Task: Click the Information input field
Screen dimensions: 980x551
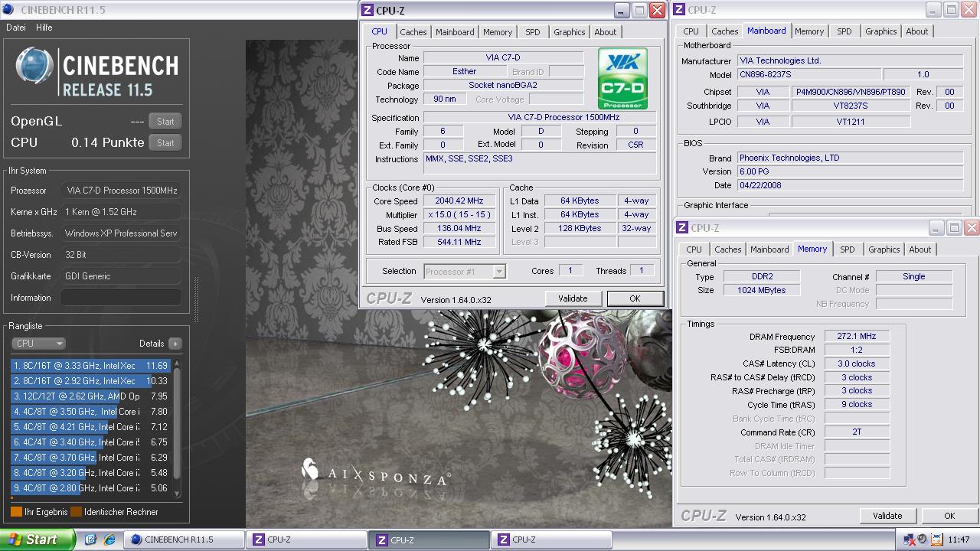Action: [x=121, y=298]
